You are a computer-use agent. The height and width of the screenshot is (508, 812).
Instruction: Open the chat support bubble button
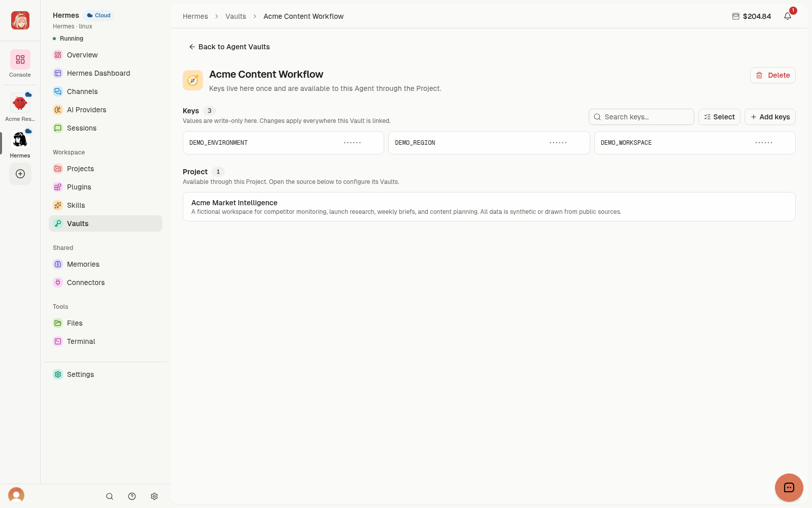click(789, 488)
